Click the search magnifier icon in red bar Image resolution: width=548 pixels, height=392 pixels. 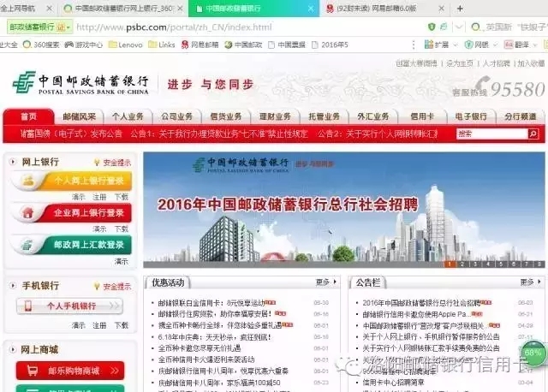click(533, 134)
